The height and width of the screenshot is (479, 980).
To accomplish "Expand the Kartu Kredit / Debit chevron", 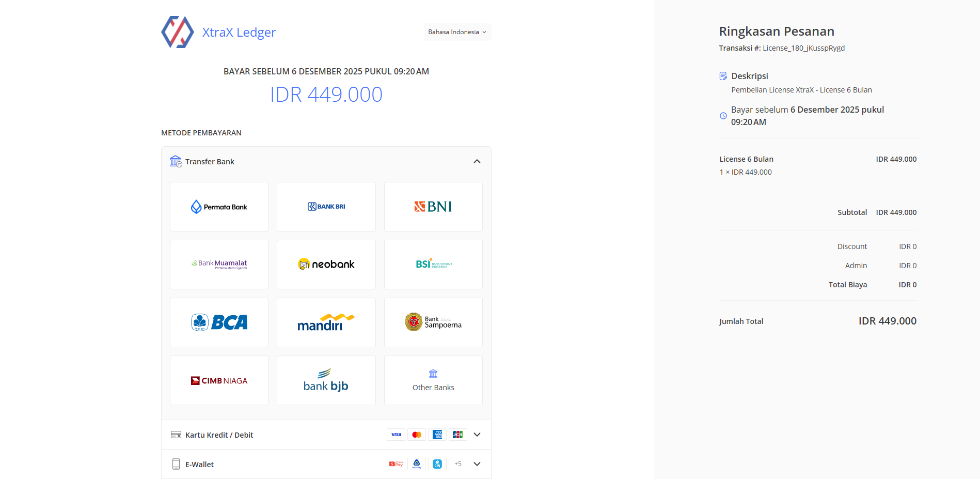I will pos(477,435).
